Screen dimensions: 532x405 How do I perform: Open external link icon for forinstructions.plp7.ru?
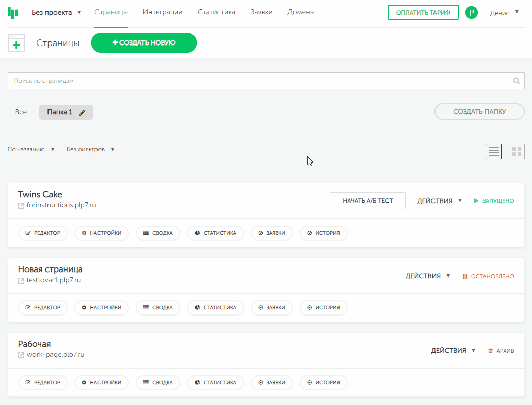pos(21,206)
